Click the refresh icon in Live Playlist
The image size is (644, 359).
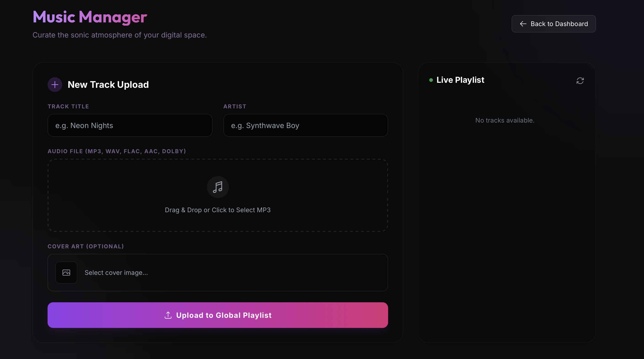coord(580,81)
